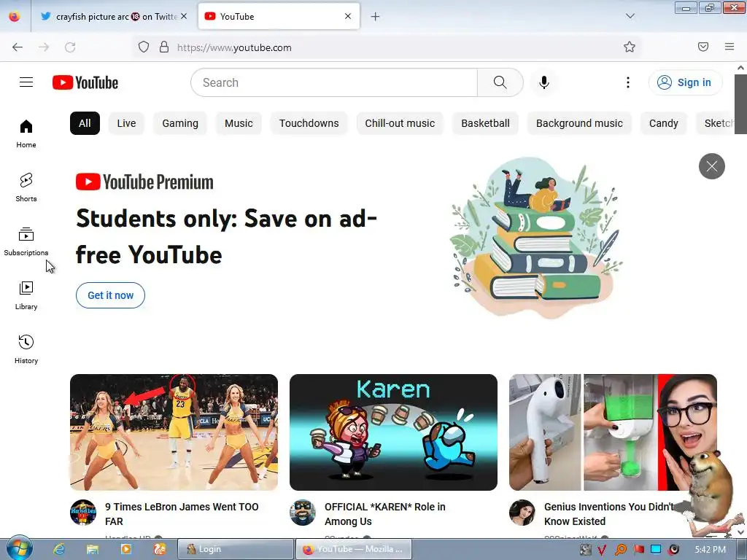Open LeBron James video thumbnail
Image resolution: width=747 pixels, height=560 pixels.
coord(174,432)
